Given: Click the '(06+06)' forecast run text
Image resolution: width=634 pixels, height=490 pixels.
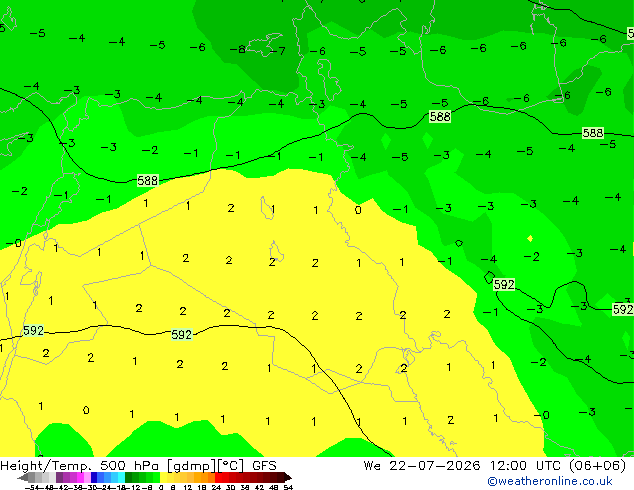Looking at the screenshot, I should pos(598,466).
